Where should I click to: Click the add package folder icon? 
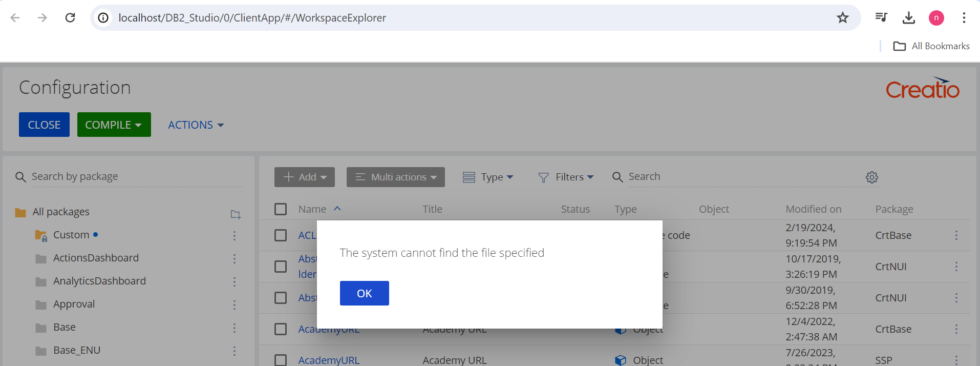pyautogui.click(x=236, y=214)
